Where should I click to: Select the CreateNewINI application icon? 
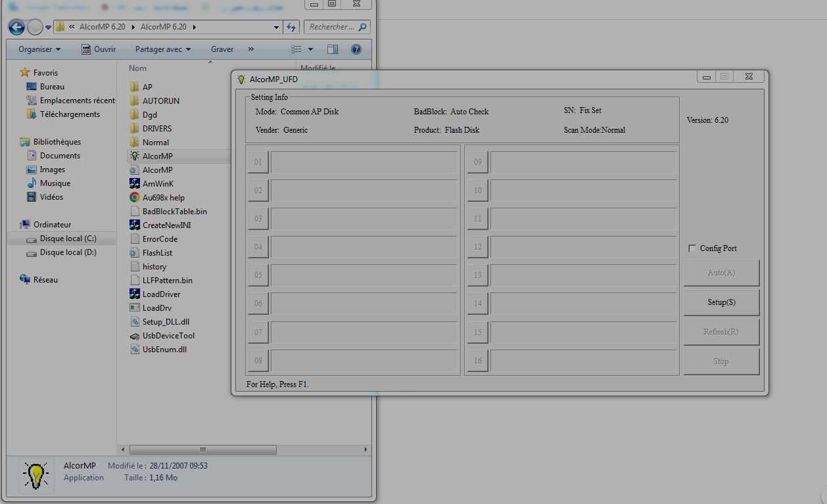135,225
